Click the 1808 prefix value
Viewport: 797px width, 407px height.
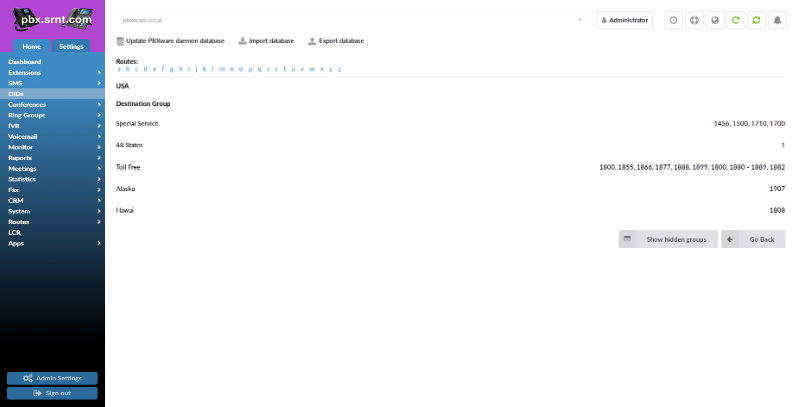777,210
